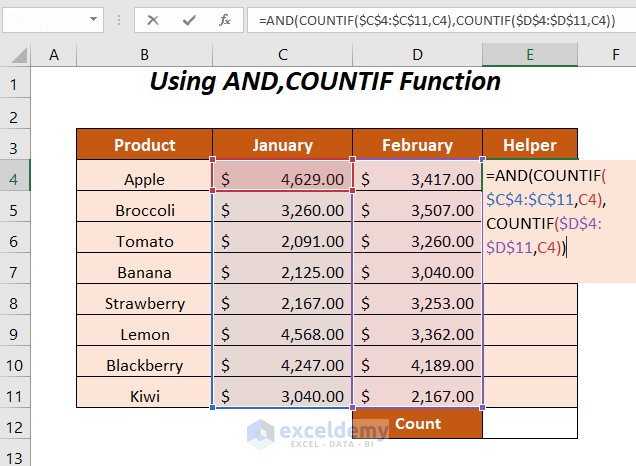Click the title 'Using AND,COUNTIF Function'
Image resolution: width=636 pixels, height=466 pixels.
[325, 82]
